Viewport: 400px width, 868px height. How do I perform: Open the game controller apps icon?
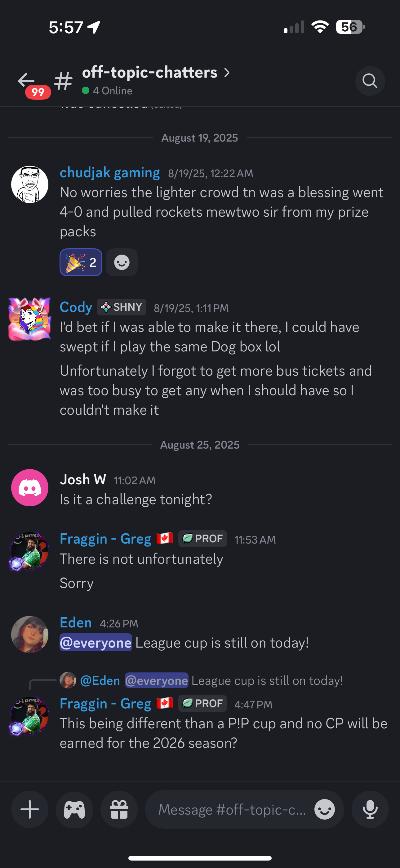click(74, 809)
